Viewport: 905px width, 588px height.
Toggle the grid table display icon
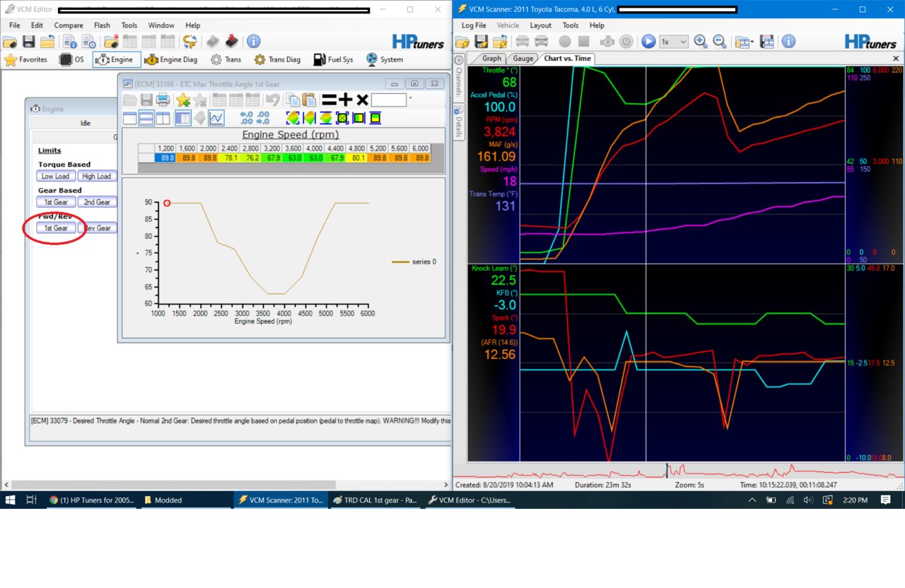click(183, 118)
